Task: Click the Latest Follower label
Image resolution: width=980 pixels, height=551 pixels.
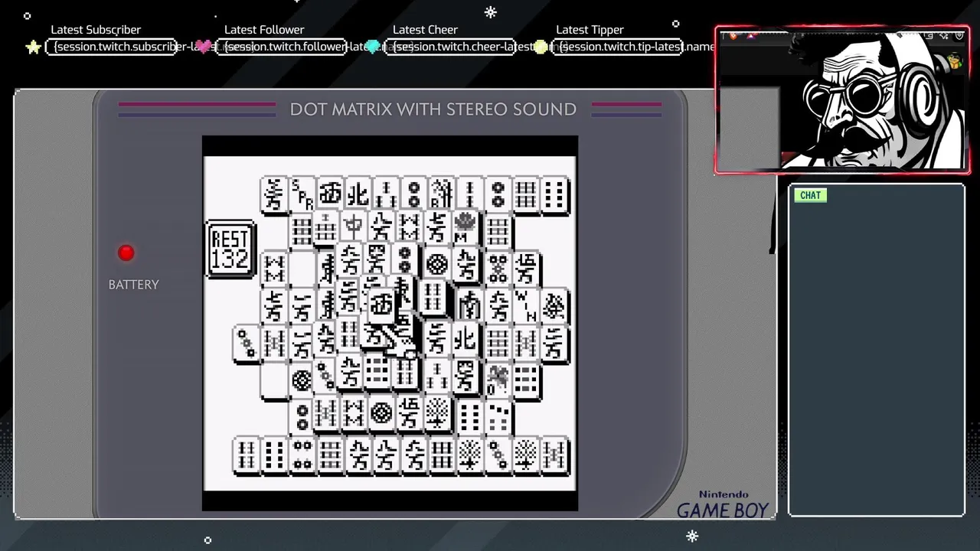Action: [264, 30]
